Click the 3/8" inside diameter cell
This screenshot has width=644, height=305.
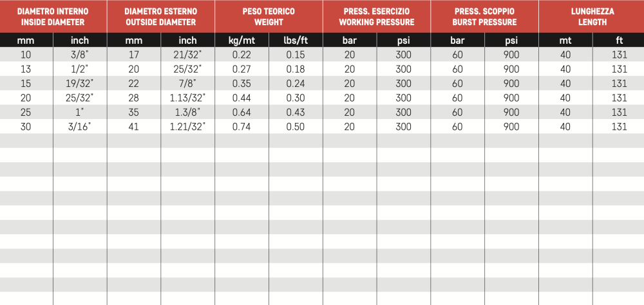(80, 55)
